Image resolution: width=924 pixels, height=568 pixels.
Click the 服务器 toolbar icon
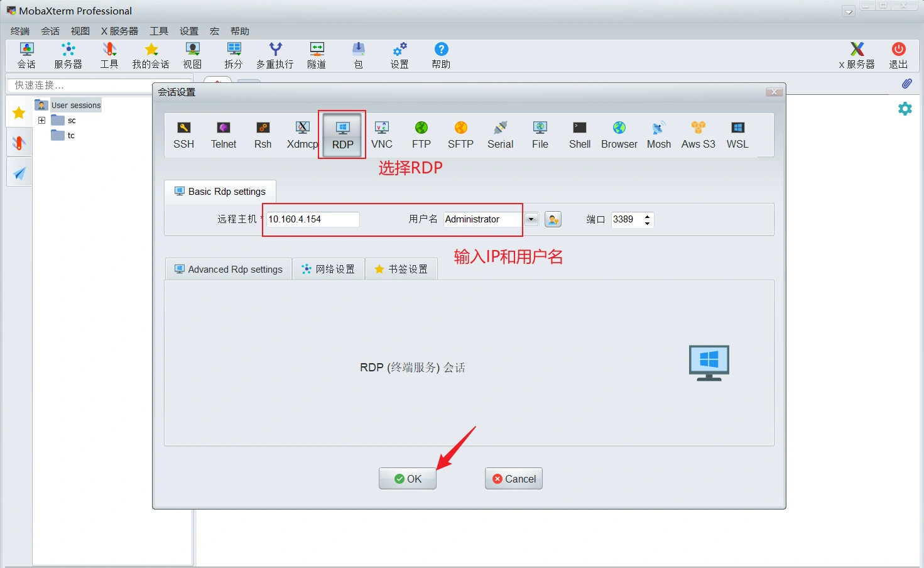click(68, 55)
